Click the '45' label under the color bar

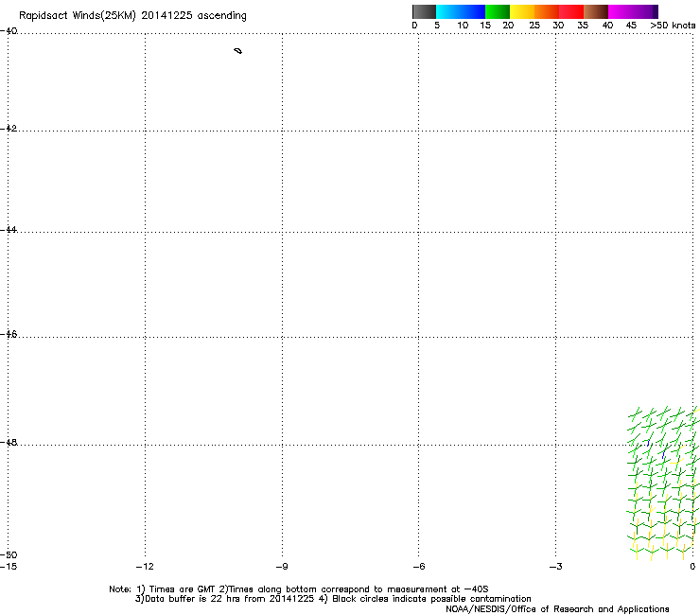click(x=631, y=26)
